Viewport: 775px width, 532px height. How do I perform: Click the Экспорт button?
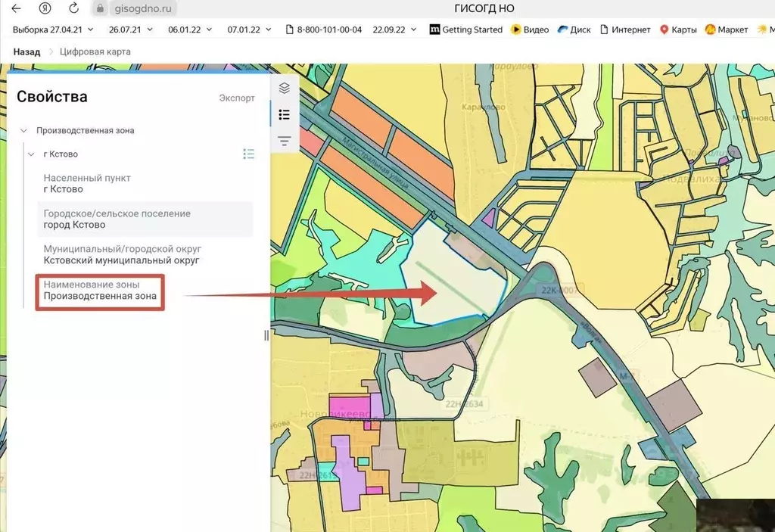point(237,98)
